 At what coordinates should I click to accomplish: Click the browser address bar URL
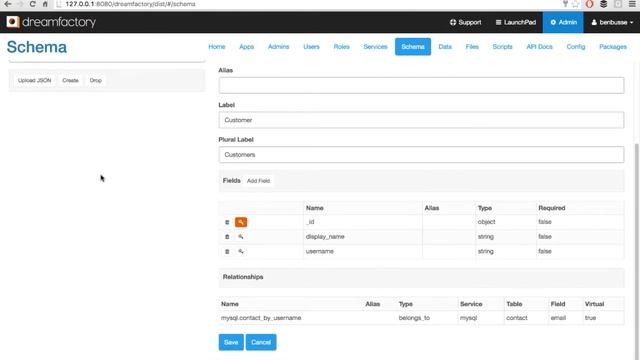coord(131,4)
